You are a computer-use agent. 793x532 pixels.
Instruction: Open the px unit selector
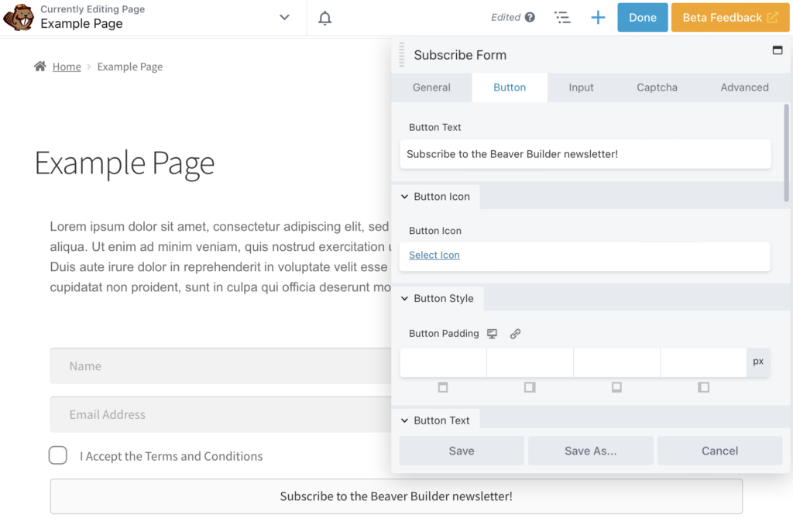click(x=758, y=362)
